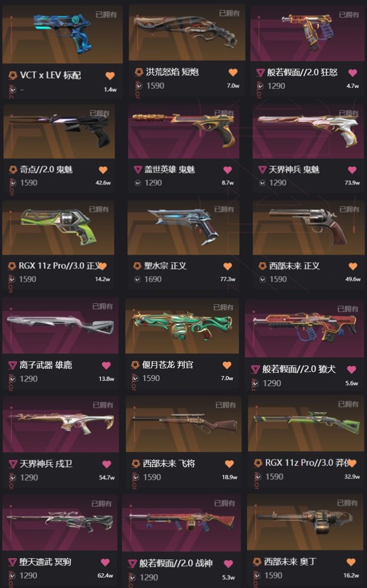Toggle the orange heart on 塑水宗 正义
Screen dimensions: 367x588
227,266
